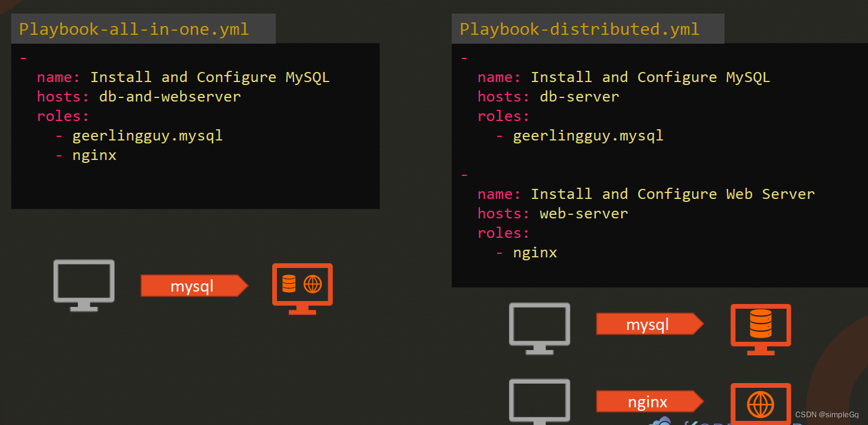The image size is (868, 425).
Task: Click the gray monitor icon under Playbook-all-in-one code
Action: pyautogui.click(x=84, y=286)
